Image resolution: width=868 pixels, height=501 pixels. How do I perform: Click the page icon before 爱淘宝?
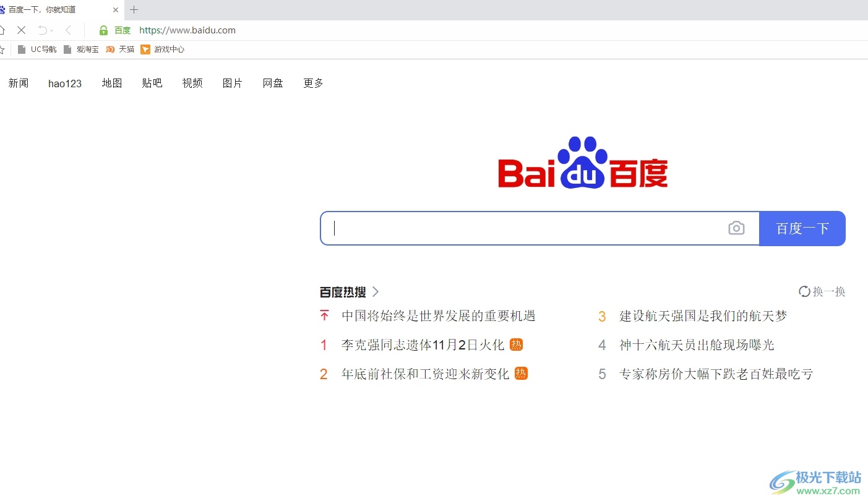tap(68, 49)
